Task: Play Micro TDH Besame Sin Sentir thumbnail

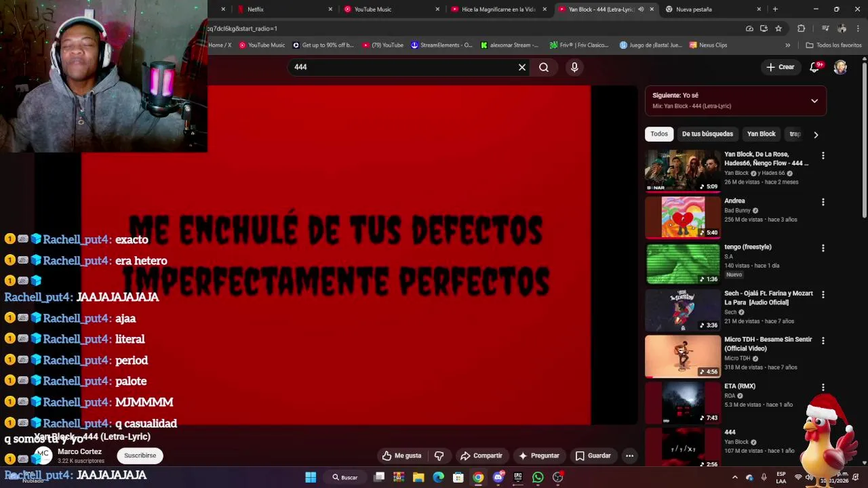Action: 683,356
